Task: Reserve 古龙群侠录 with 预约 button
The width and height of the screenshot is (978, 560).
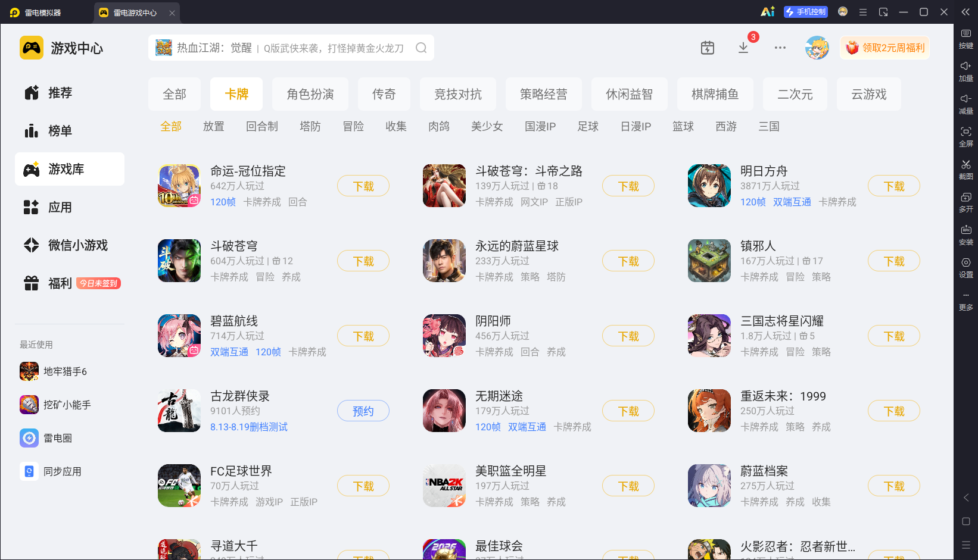Action: [363, 411]
